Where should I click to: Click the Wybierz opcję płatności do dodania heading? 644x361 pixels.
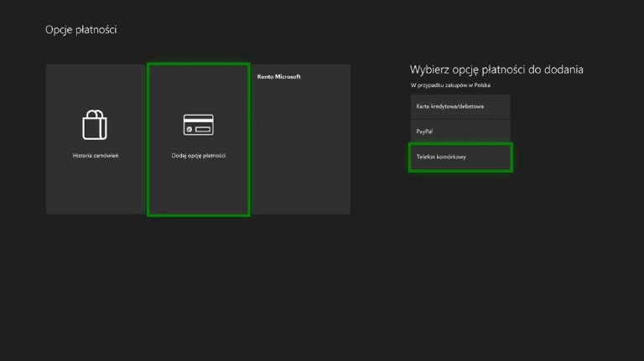pyautogui.click(x=496, y=70)
